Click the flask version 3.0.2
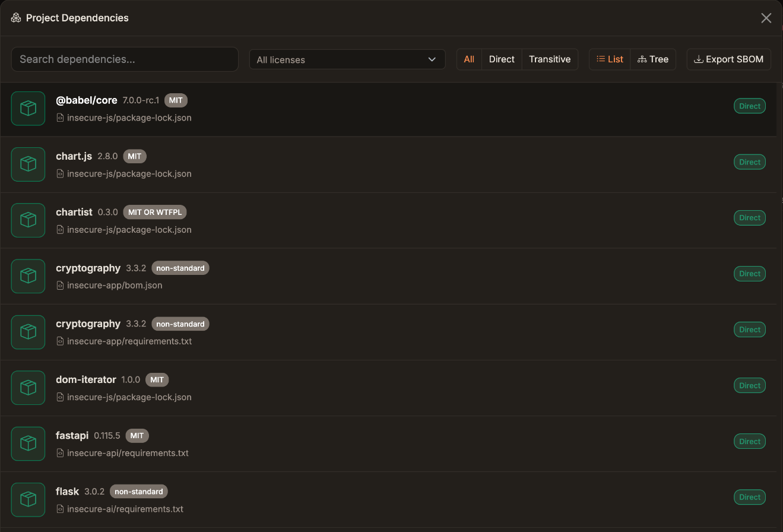Screen dimensions: 783x532 click(x=94, y=491)
